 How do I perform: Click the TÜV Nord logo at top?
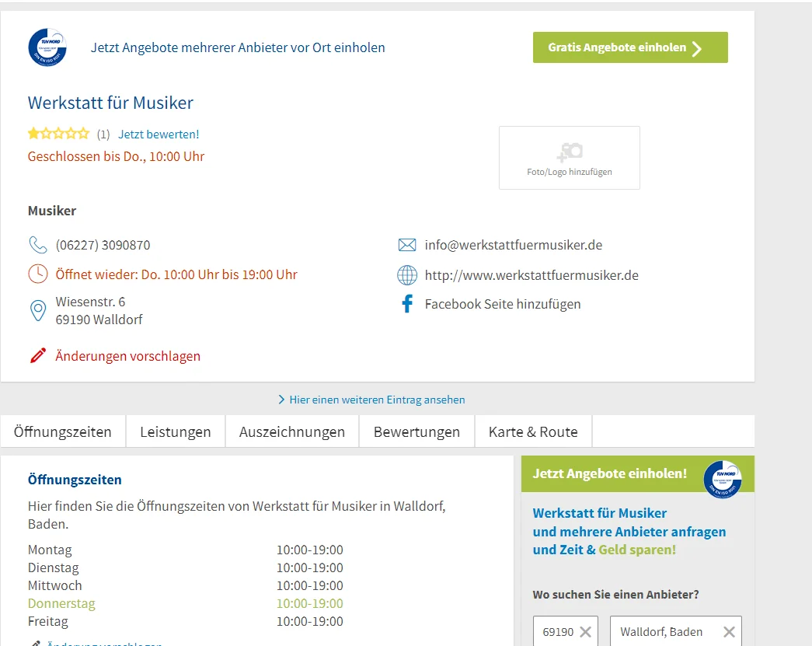47,47
